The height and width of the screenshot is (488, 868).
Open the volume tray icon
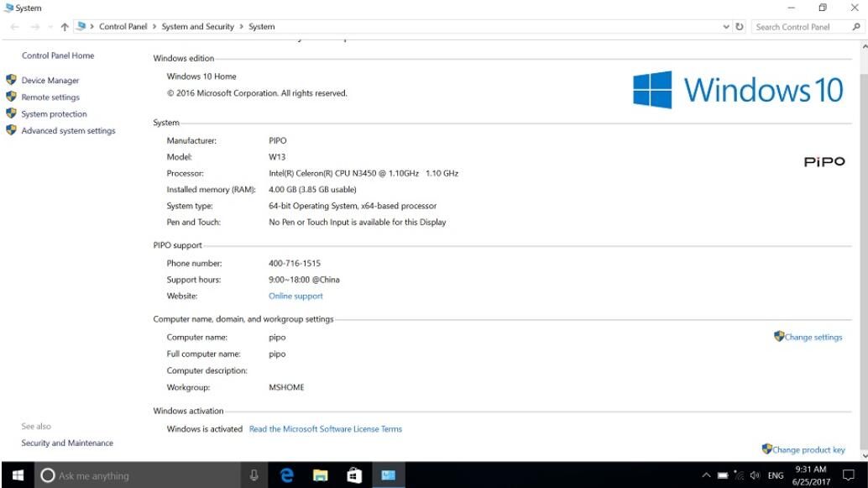pos(755,475)
